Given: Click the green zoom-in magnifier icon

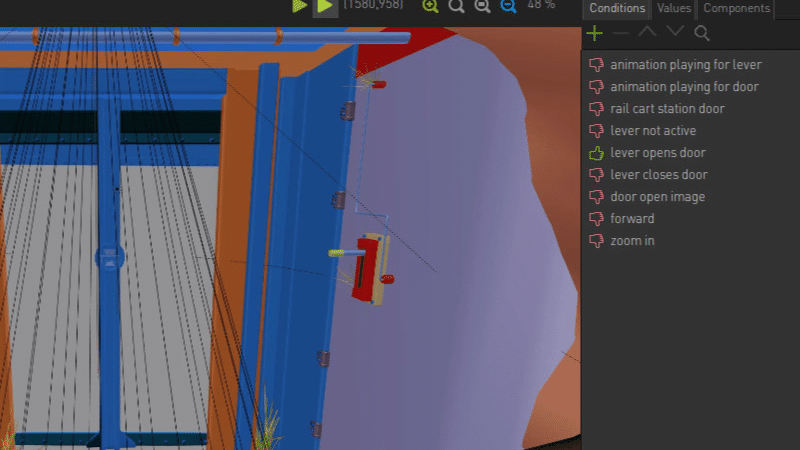Looking at the screenshot, I should coord(430,6).
